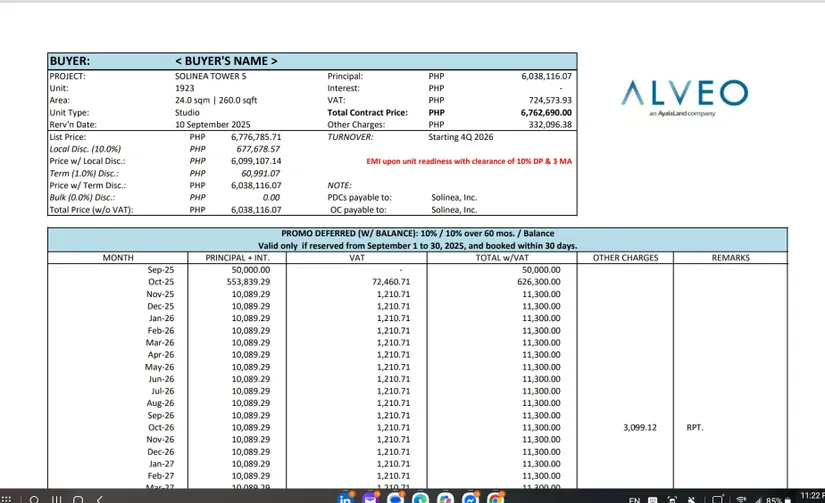The image size is (825, 503).
Task: Click the RPT. remark cell
Action: click(695, 427)
